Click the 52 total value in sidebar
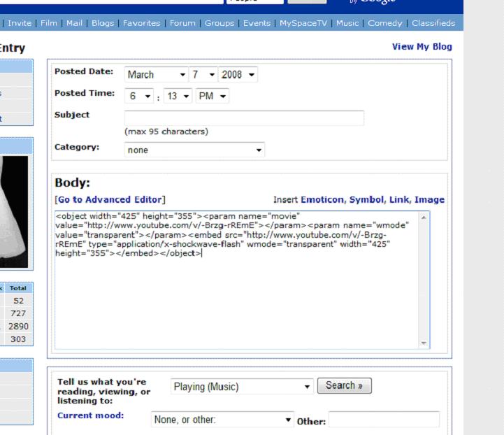Image resolution: width=504 pixels, height=435 pixels. 19,301
